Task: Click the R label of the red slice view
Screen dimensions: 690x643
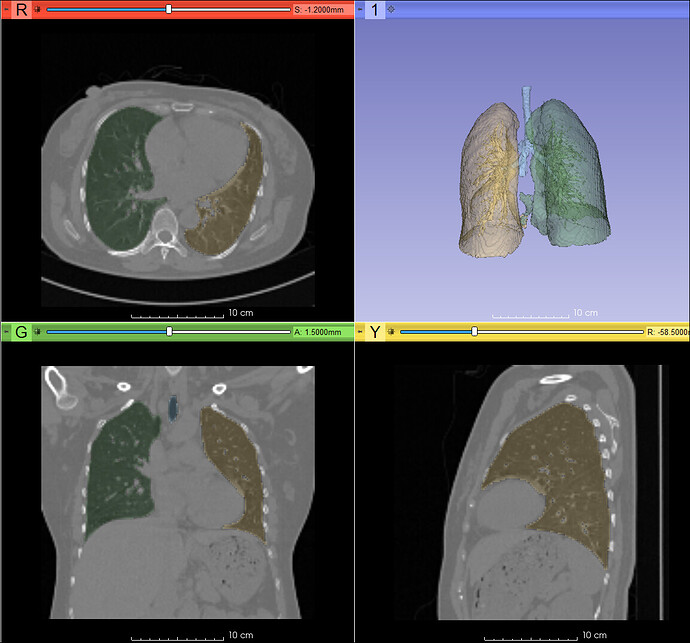Action: tap(19, 9)
